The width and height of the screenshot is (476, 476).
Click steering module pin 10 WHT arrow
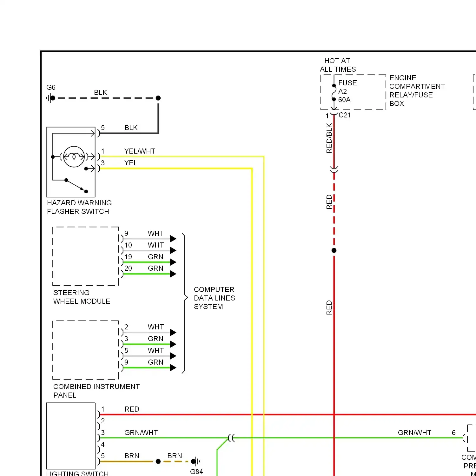[x=173, y=250]
